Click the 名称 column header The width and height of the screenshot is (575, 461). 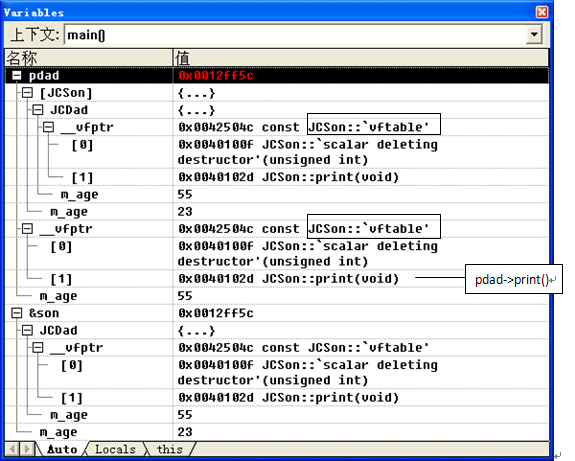[x=88, y=58]
